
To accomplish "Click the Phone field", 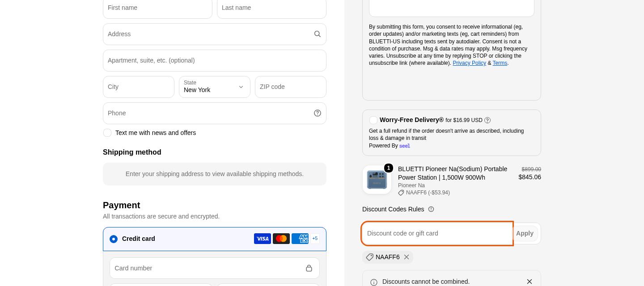I will [x=215, y=113].
